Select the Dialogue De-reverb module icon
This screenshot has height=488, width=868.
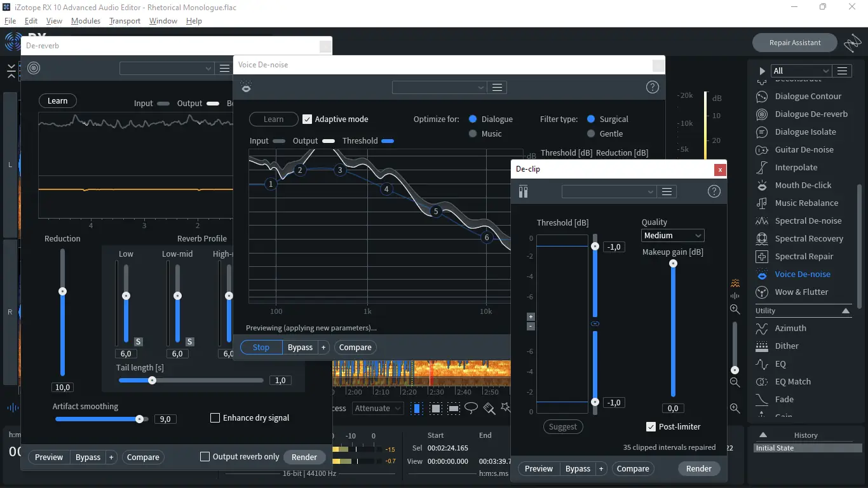pos(762,114)
